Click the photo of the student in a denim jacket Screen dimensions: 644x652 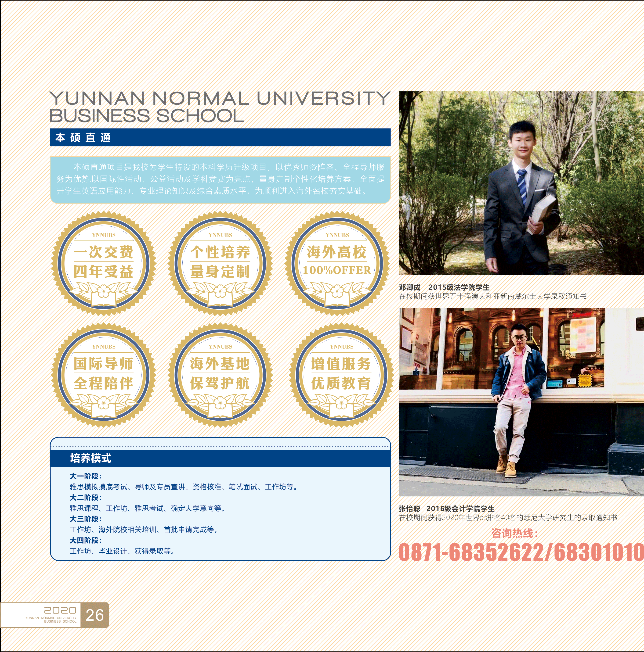coord(521,401)
